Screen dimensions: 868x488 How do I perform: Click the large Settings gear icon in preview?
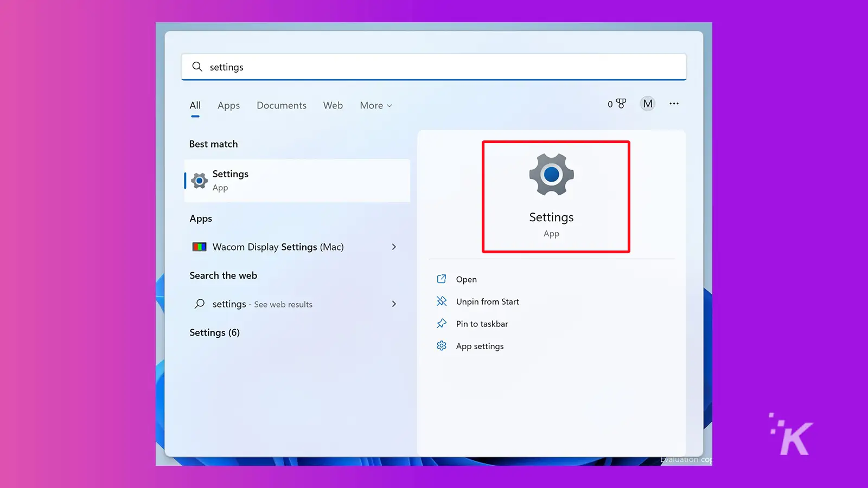[x=551, y=175]
